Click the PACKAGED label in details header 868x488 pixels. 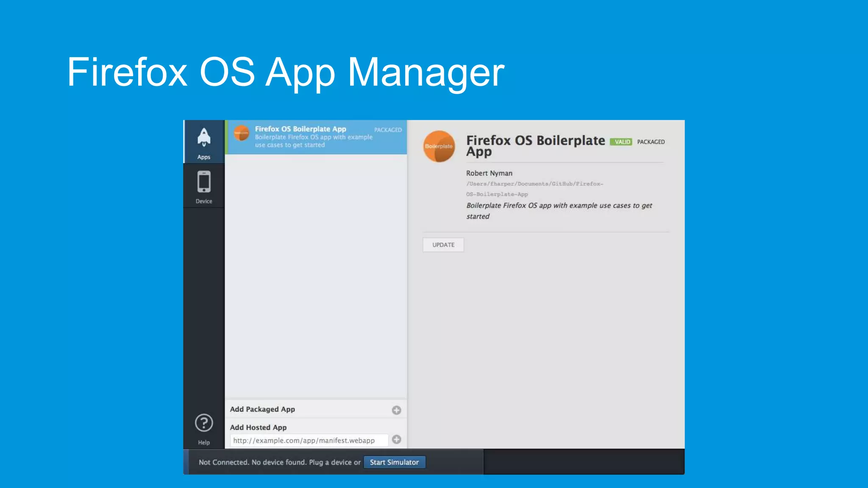point(651,142)
